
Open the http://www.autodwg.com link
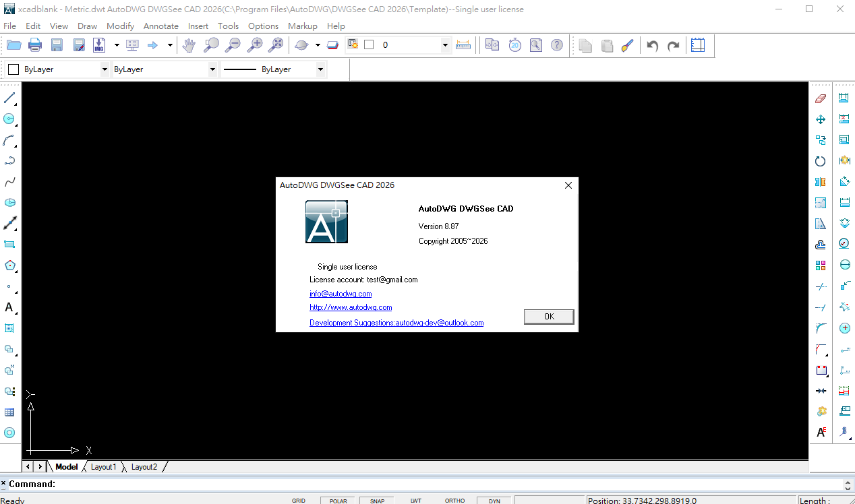[x=351, y=307]
